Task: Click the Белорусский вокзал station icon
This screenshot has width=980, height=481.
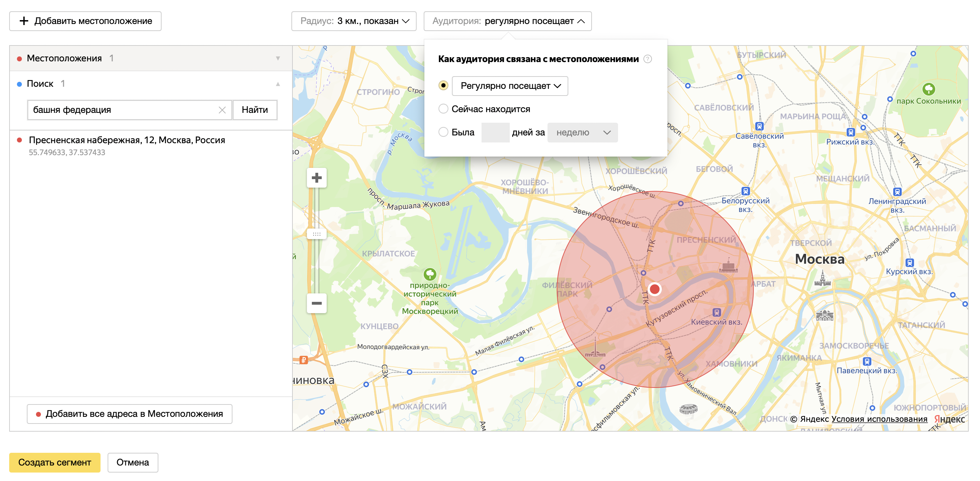Action: coord(746,191)
